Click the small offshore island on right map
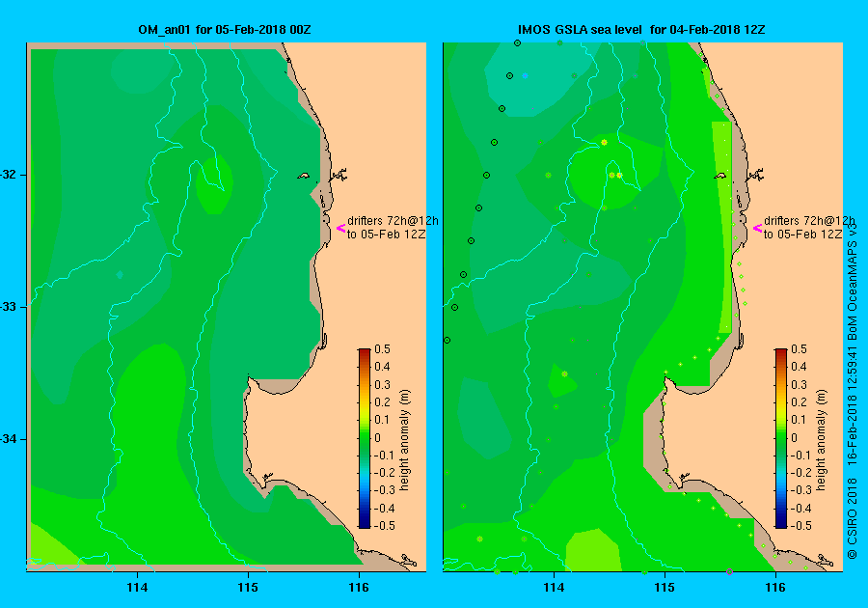868x608 pixels. pyautogui.click(x=720, y=176)
